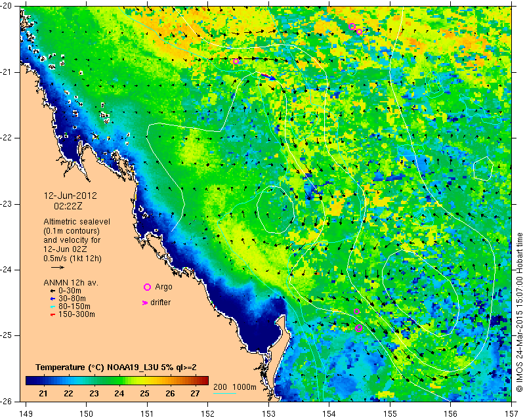Image resolution: width=525 pixels, height=420 pixels.
Task: Click the -23 latitude axis label
Action: point(7,204)
